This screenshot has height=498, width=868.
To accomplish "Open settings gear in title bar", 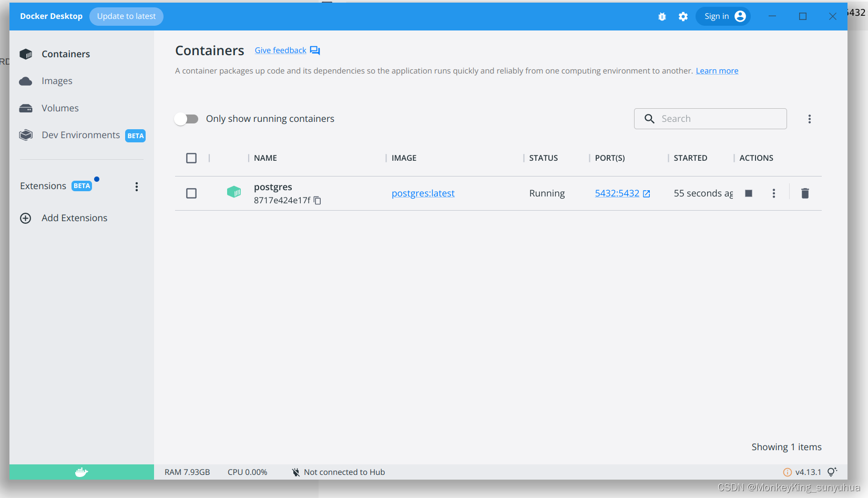I will tap(683, 17).
